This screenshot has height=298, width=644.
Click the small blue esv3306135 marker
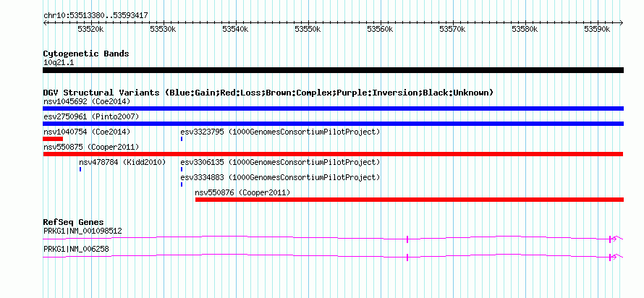tap(182, 169)
